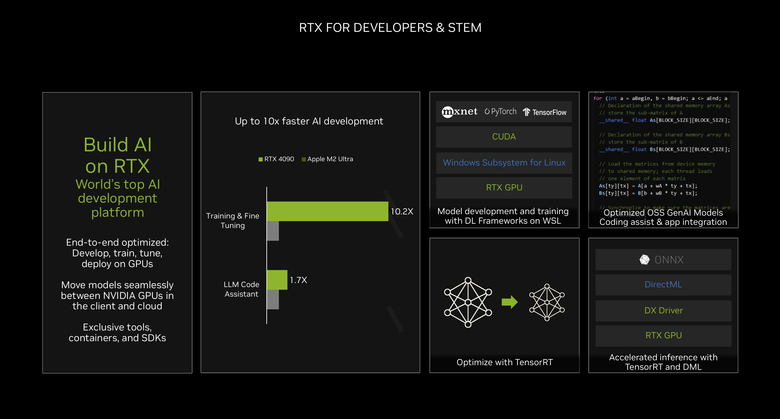Select the CUDA block
This screenshot has width=780, height=419.
[x=504, y=137]
